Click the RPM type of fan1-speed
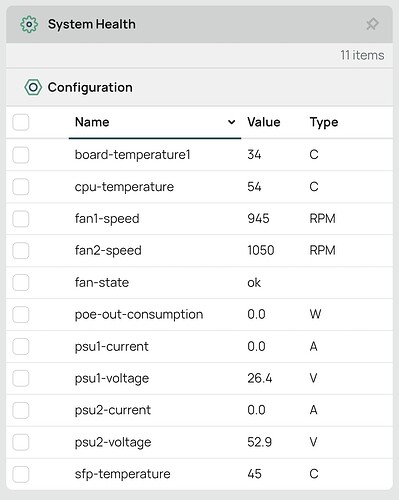399x500 pixels. coord(322,219)
